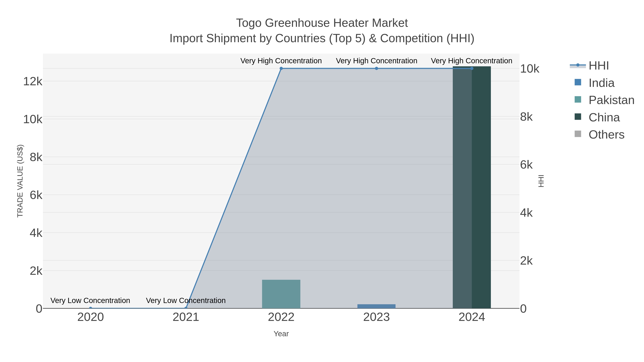Click the 4k left axis tick label
This screenshot has width=644, height=362.
[36, 233]
